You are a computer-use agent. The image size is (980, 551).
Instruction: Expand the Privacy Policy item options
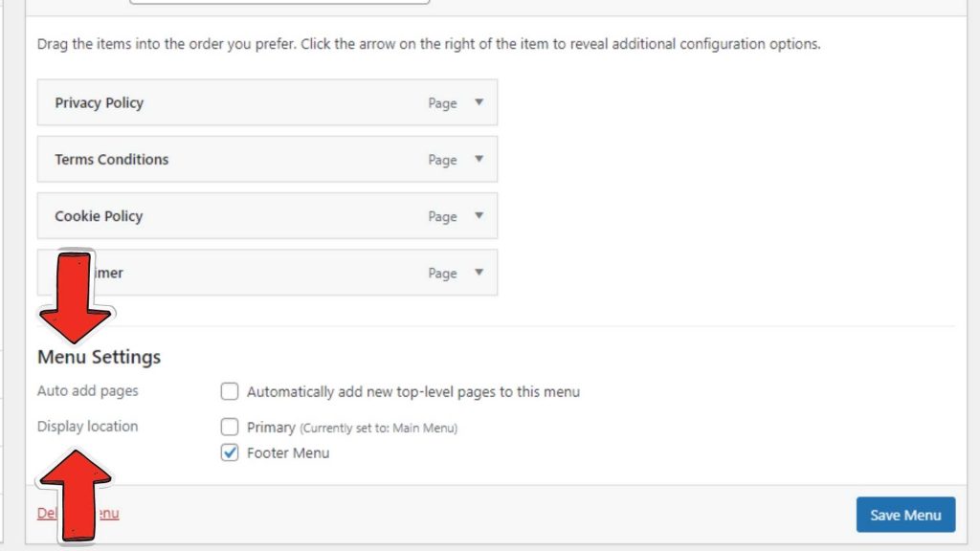click(x=479, y=102)
